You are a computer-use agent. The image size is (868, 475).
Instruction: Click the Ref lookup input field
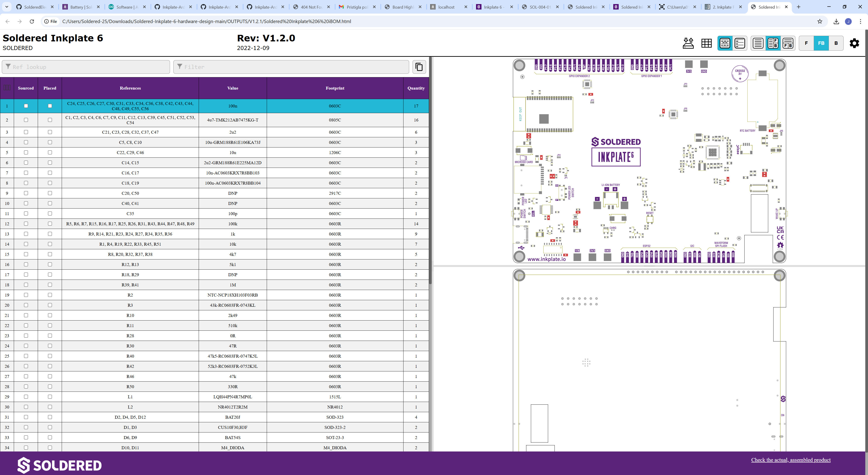[86, 67]
